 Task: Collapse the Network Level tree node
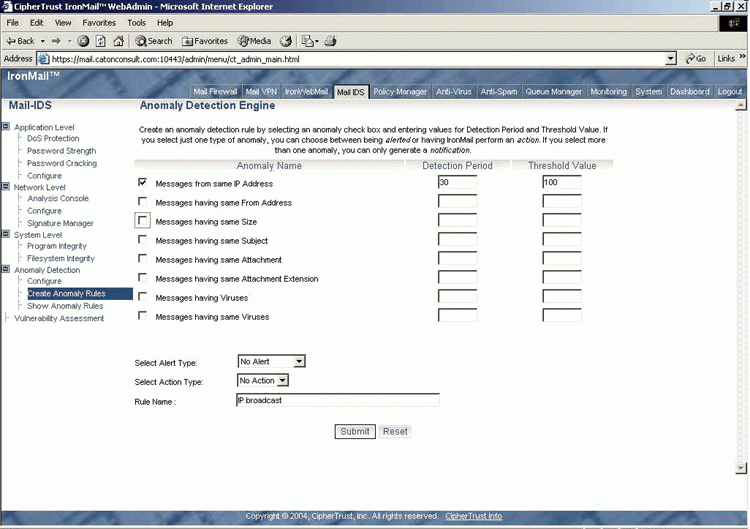coord(6,187)
